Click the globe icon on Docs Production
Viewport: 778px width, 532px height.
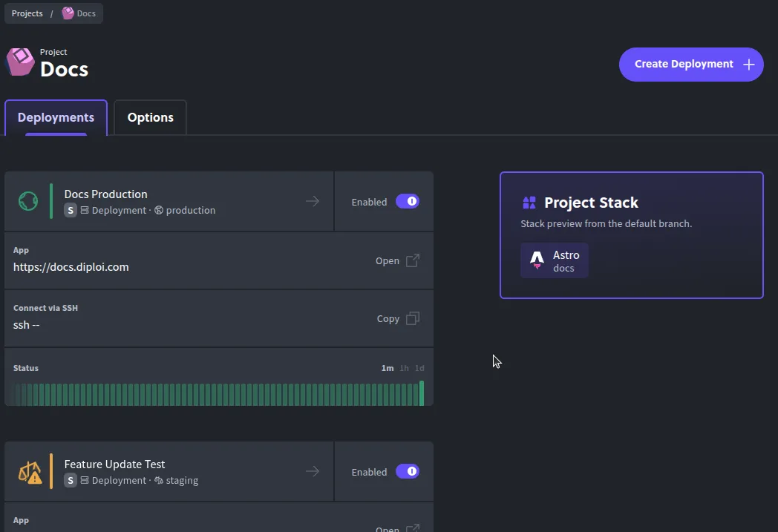(28, 200)
